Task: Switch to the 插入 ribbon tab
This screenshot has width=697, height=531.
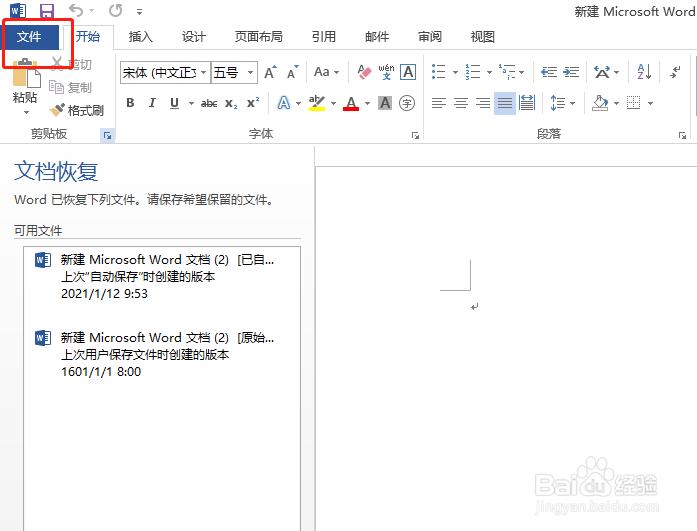Action: click(140, 37)
